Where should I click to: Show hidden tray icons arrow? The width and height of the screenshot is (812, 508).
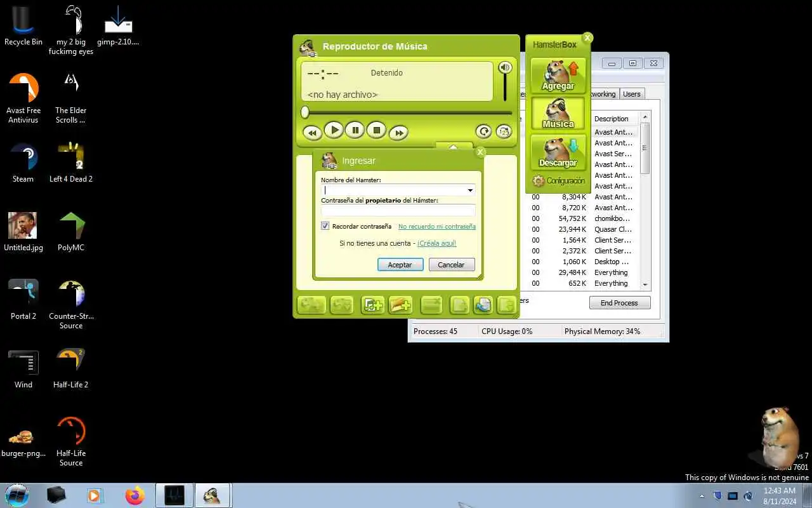tap(702, 496)
